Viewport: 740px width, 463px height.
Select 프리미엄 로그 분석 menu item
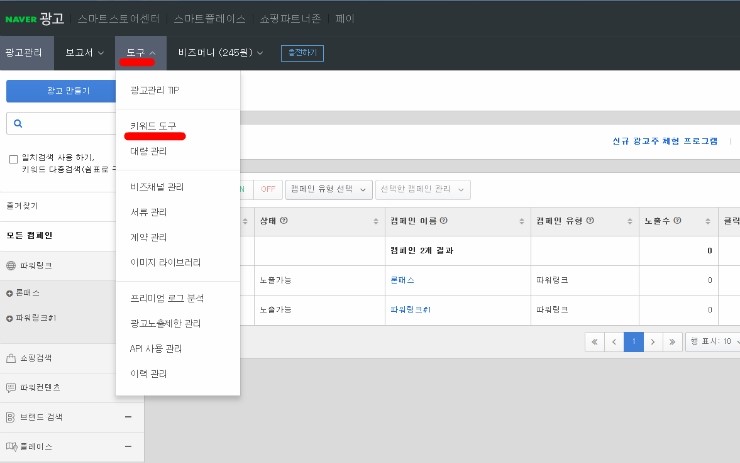(x=167, y=298)
